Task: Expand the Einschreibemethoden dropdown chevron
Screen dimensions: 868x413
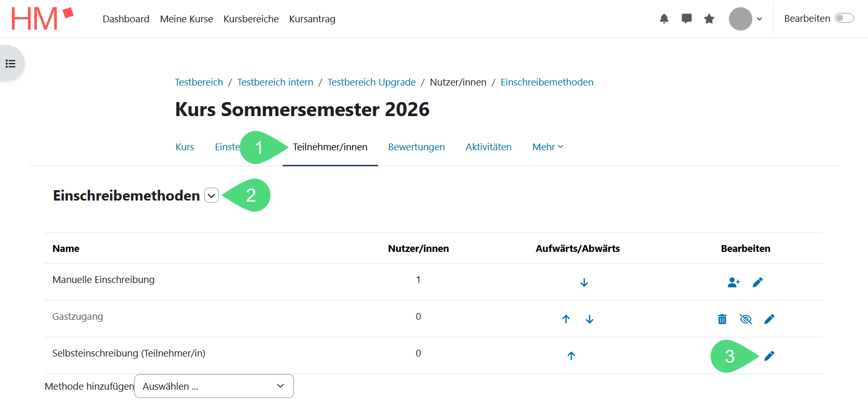Action: (212, 195)
